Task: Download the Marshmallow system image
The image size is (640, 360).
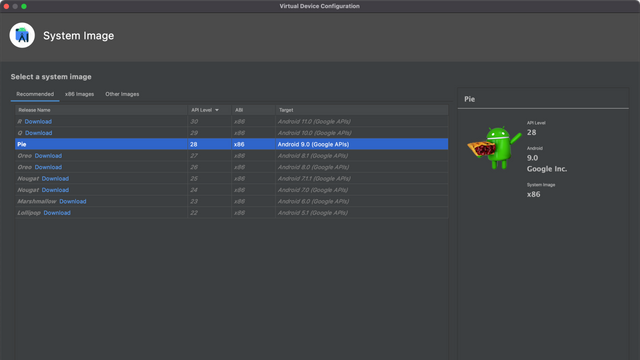Action: pyautogui.click(x=73, y=202)
